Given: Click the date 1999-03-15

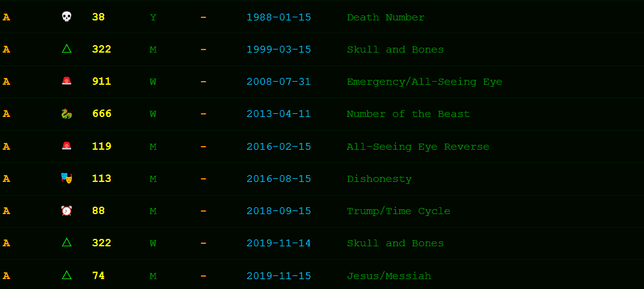Looking at the screenshot, I should [x=279, y=50].
